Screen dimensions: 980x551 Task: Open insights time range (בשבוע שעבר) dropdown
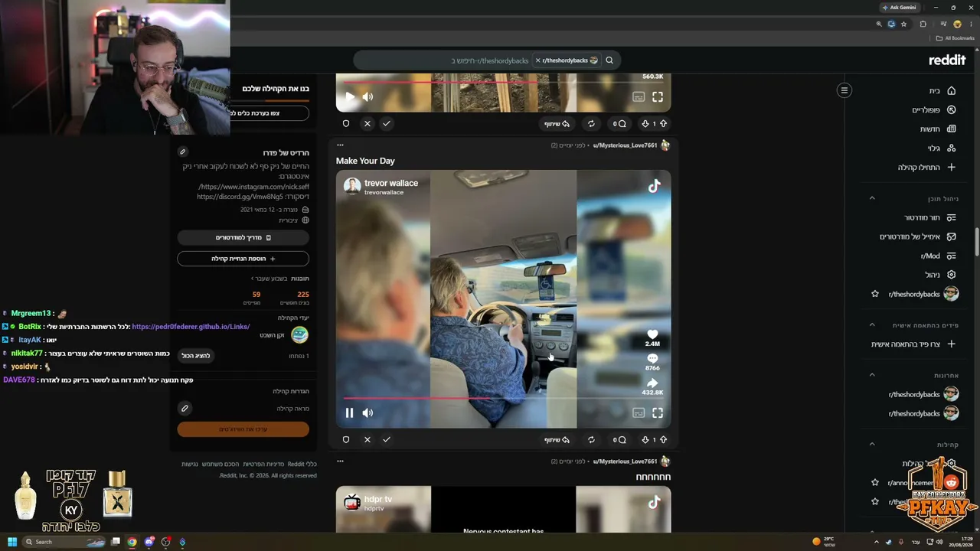[x=269, y=279]
